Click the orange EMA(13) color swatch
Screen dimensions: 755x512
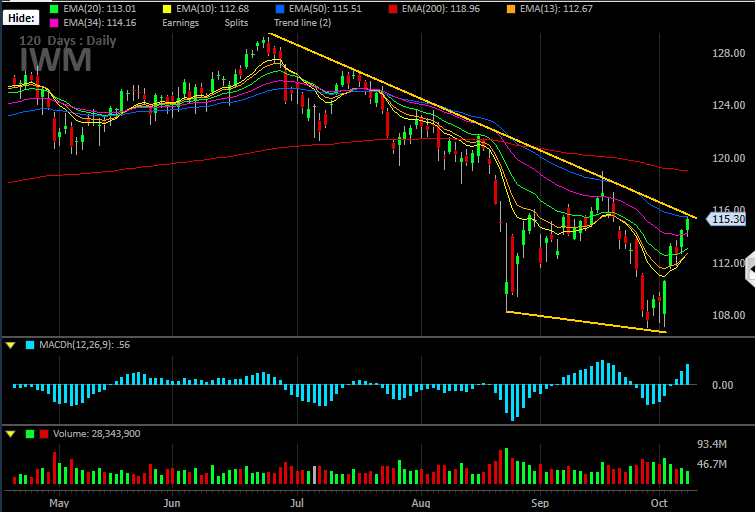coord(511,9)
